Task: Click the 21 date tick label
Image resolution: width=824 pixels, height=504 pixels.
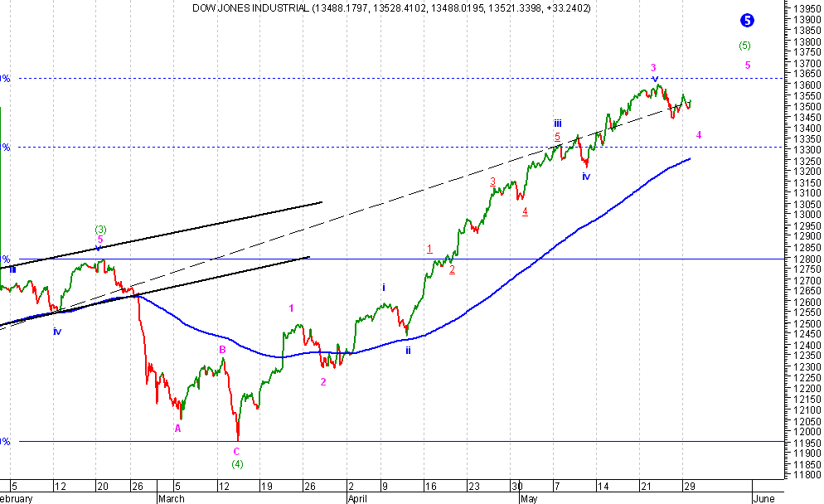Action: [646, 486]
